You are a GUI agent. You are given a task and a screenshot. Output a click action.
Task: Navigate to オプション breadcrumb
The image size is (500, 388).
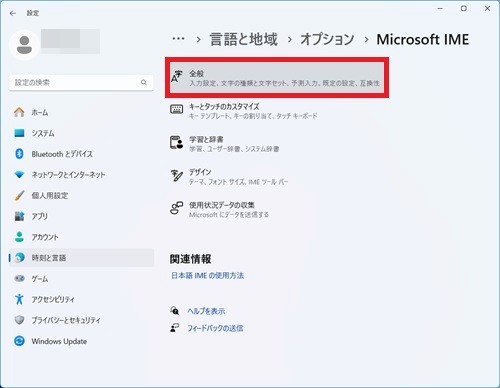click(327, 39)
